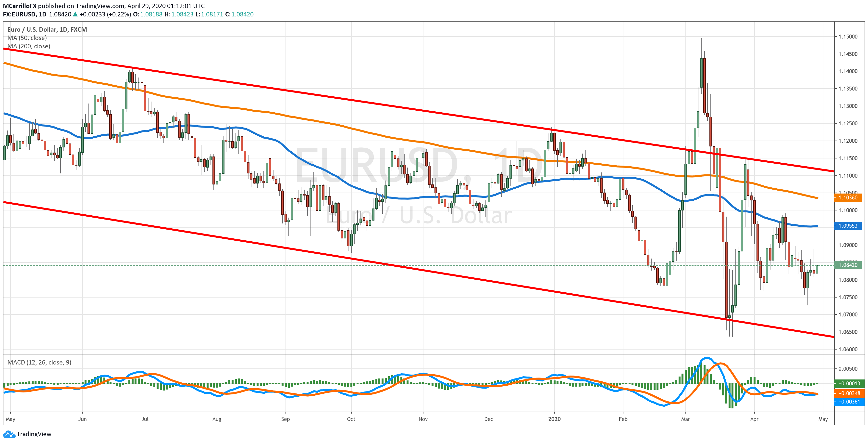Click the green 1.08420 current price tag
This screenshot has height=443, width=868.
click(x=848, y=265)
